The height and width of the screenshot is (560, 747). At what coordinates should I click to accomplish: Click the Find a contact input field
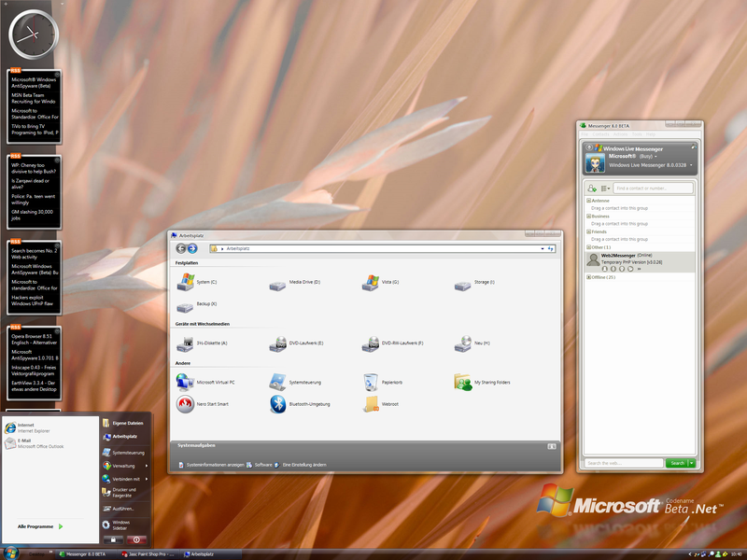tap(654, 189)
